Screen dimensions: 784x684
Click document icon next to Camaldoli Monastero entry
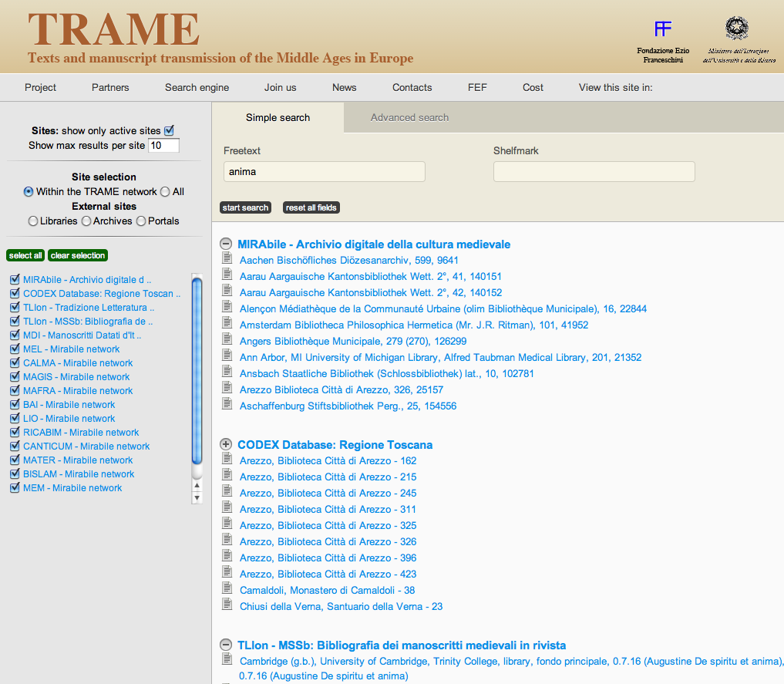[x=227, y=590]
